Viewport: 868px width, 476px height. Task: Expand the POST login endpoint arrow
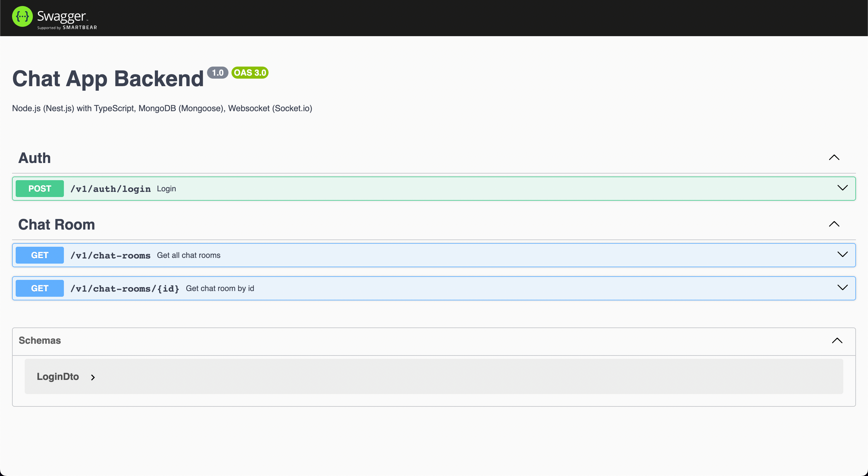click(842, 188)
